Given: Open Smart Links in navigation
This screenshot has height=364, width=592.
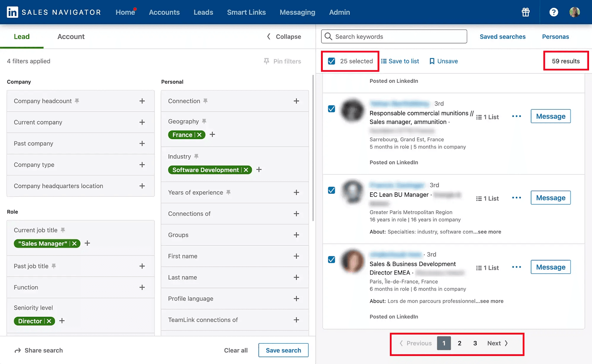Looking at the screenshot, I should point(246,12).
